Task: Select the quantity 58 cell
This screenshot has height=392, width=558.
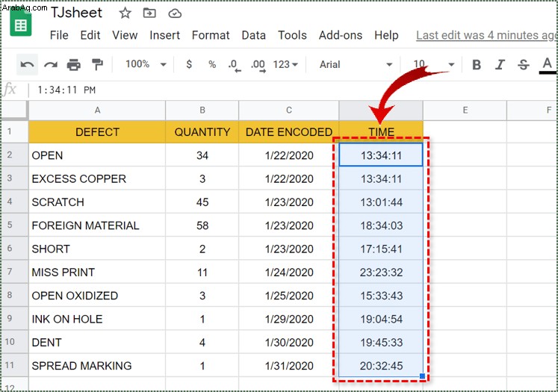Action: pos(202,225)
